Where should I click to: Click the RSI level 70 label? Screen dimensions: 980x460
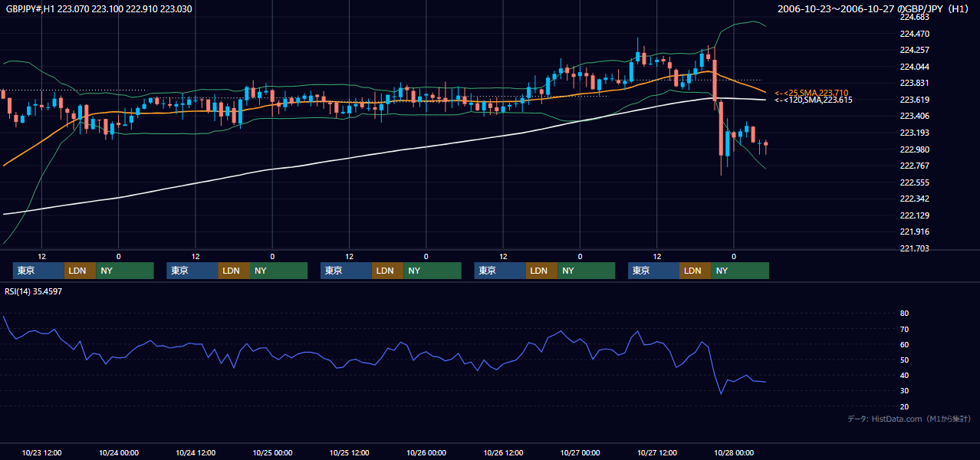(x=904, y=329)
